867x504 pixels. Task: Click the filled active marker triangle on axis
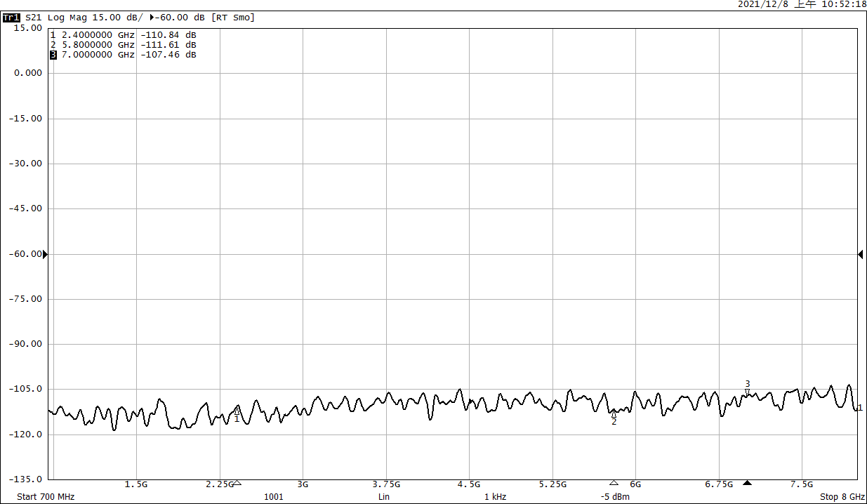[748, 483]
